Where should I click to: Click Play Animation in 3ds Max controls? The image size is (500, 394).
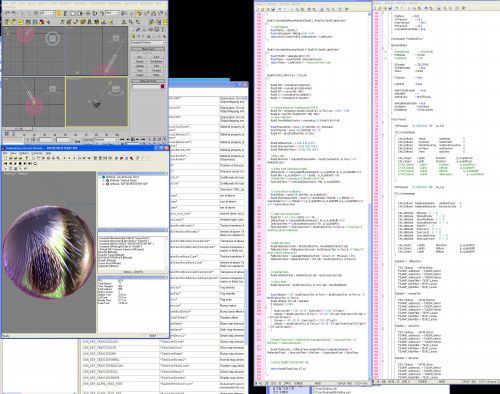[133, 140]
